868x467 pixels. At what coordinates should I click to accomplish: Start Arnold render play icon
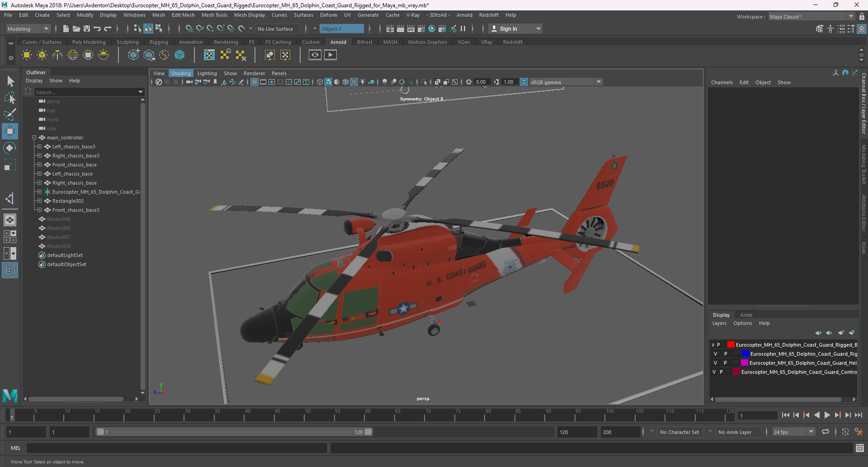pos(330,55)
